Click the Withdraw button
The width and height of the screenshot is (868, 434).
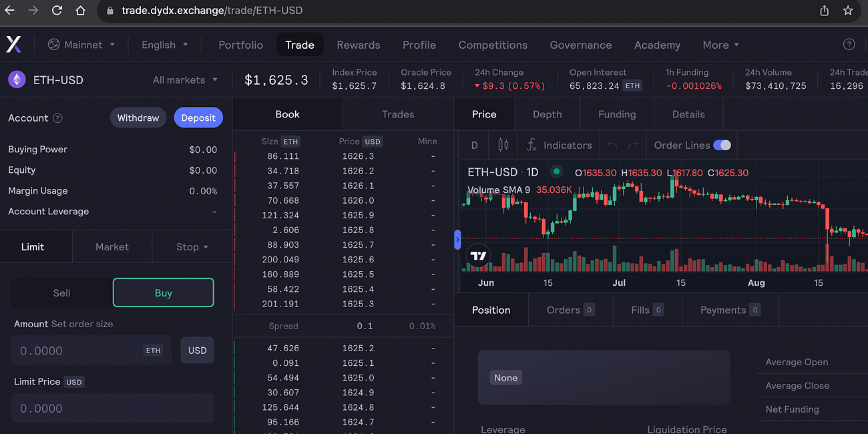pos(138,118)
